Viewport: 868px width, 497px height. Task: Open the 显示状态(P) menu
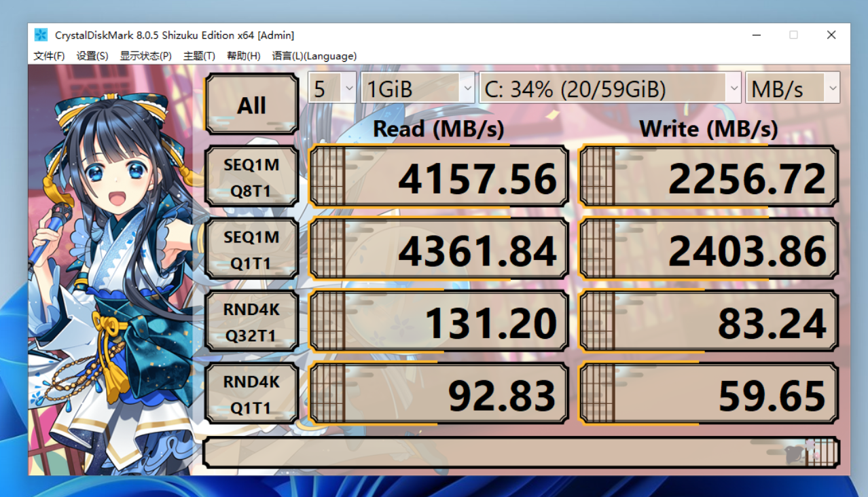coord(146,56)
